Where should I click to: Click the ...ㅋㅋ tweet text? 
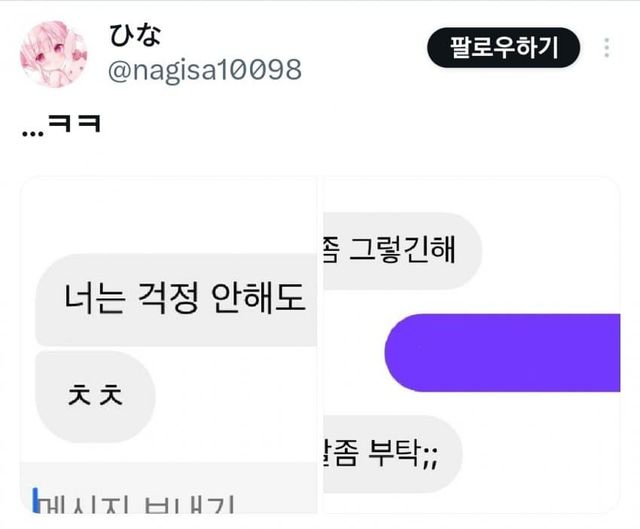click(61, 125)
